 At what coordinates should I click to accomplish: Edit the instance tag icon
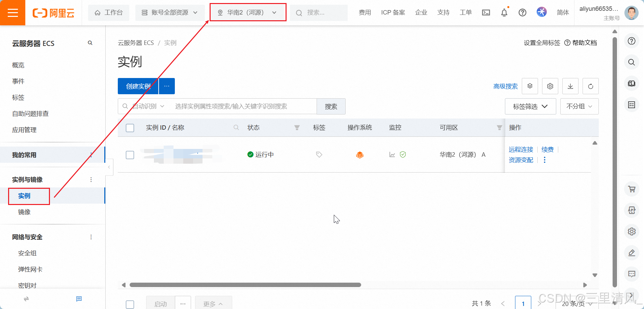pos(319,155)
